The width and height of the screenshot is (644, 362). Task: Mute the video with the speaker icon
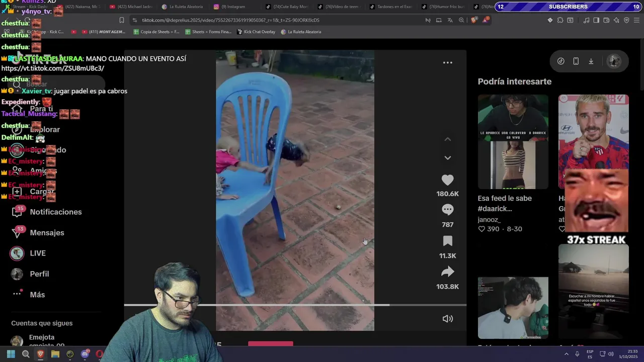coord(447,319)
